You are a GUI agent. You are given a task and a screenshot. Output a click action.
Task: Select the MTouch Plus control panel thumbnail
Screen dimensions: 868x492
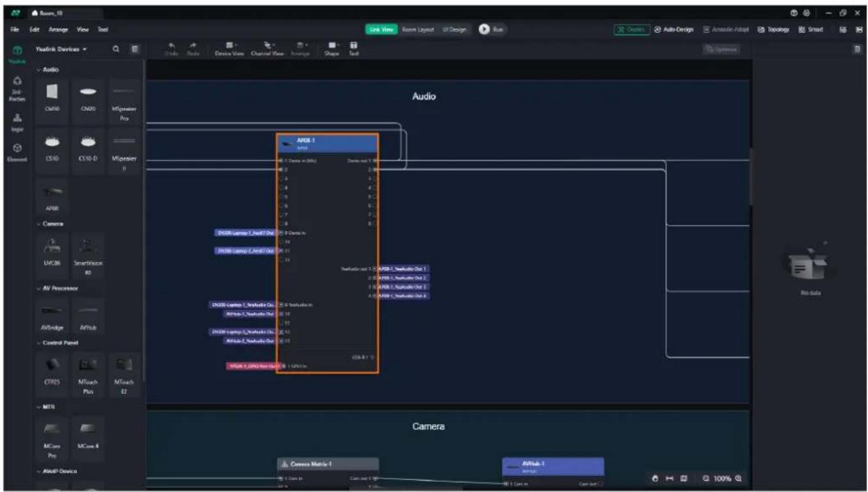point(88,374)
